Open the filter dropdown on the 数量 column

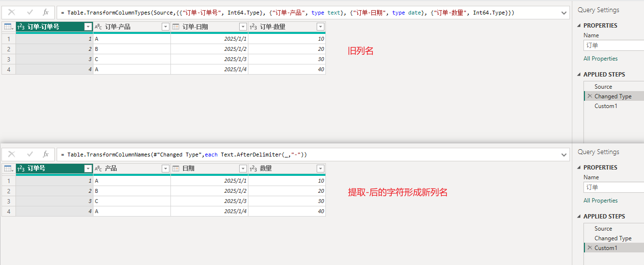[x=320, y=169]
